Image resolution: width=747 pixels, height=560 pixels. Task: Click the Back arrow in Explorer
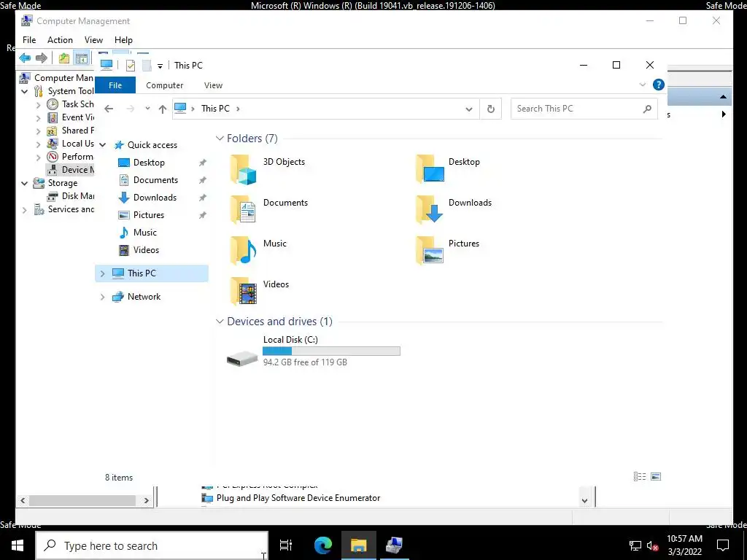109,109
